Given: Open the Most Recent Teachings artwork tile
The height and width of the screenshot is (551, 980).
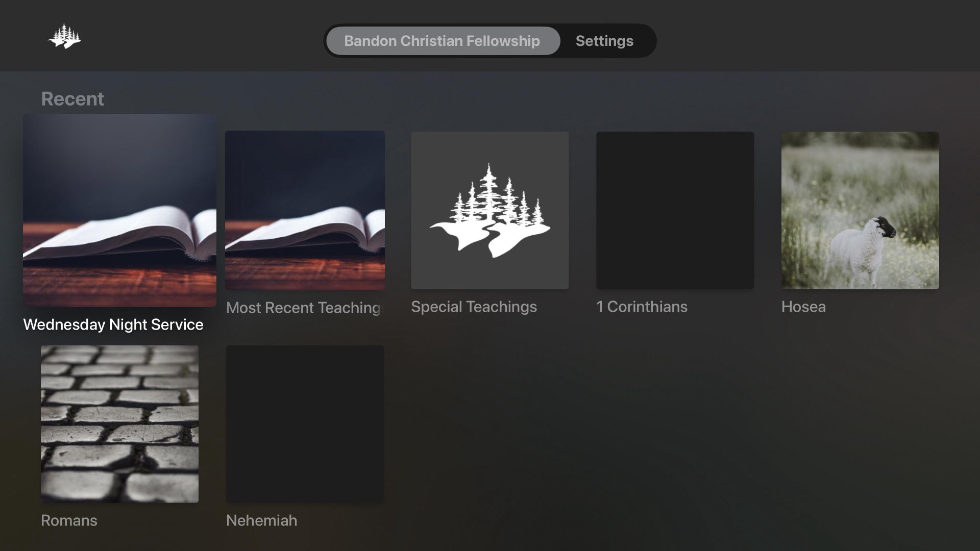Looking at the screenshot, I should point(305,210).
